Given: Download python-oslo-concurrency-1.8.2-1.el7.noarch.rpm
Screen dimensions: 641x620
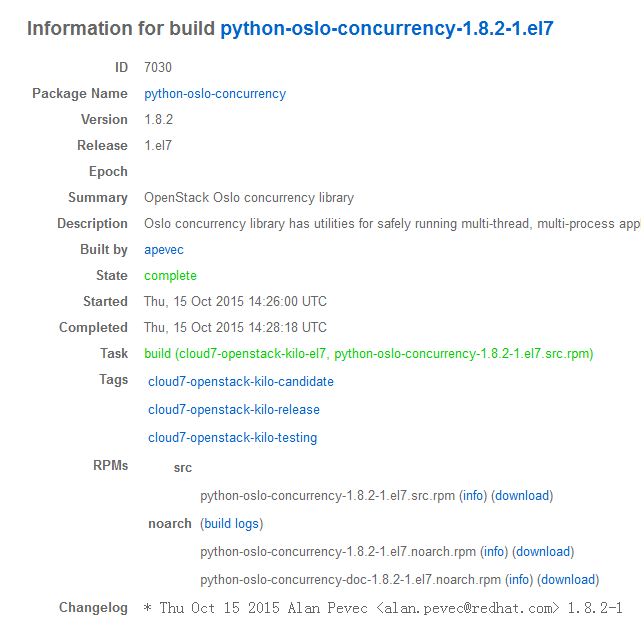Looking at the screenshot, I should coord(543,552).
